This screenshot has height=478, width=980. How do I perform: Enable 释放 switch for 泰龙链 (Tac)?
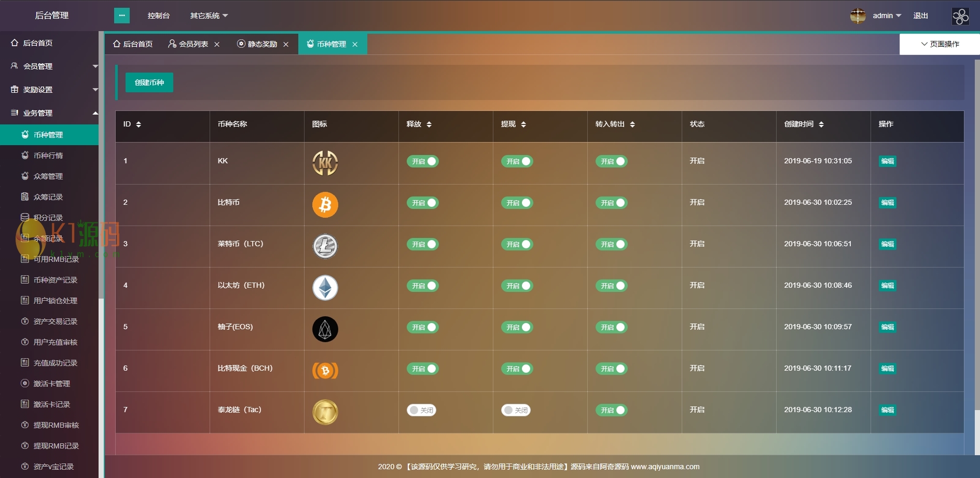tap(422, 410)
